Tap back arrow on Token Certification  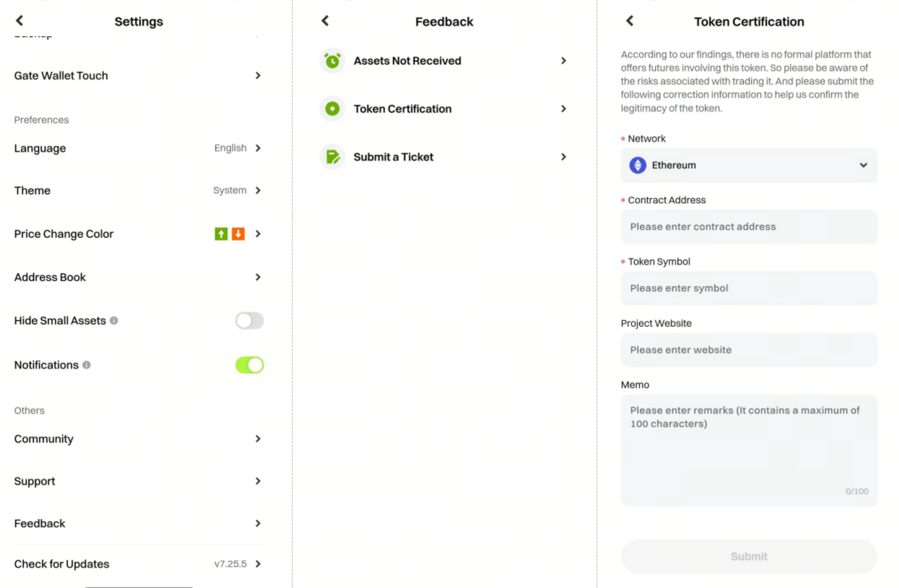pos(629,20)
